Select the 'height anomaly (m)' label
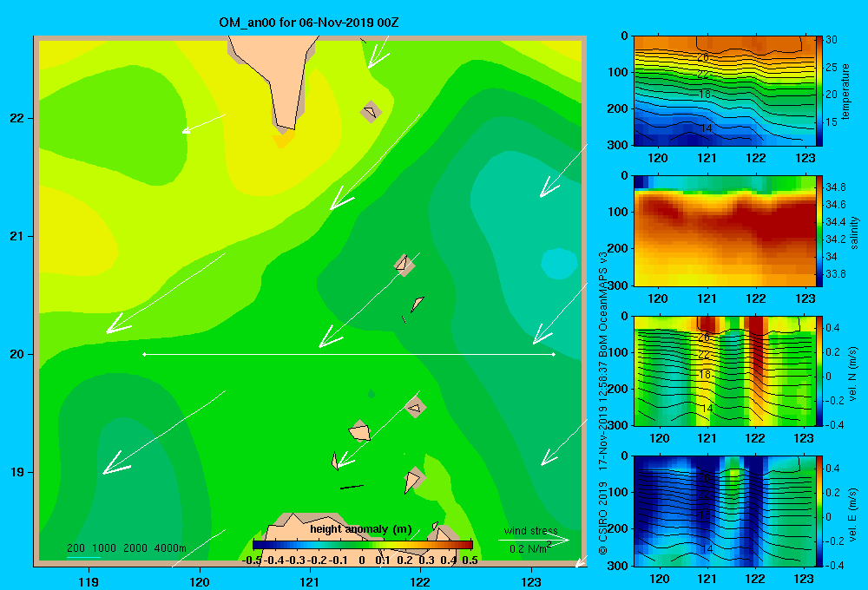Screen dimensions: 868x590 point(361,529)
